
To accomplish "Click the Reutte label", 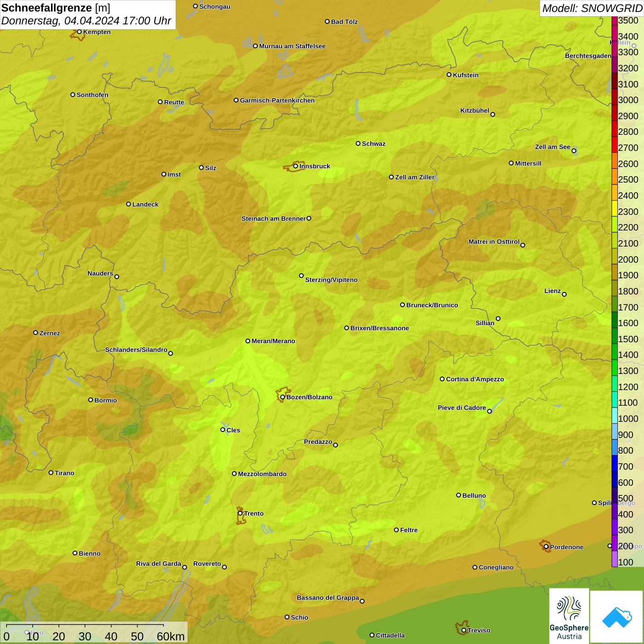I will [x=174, y=102].
